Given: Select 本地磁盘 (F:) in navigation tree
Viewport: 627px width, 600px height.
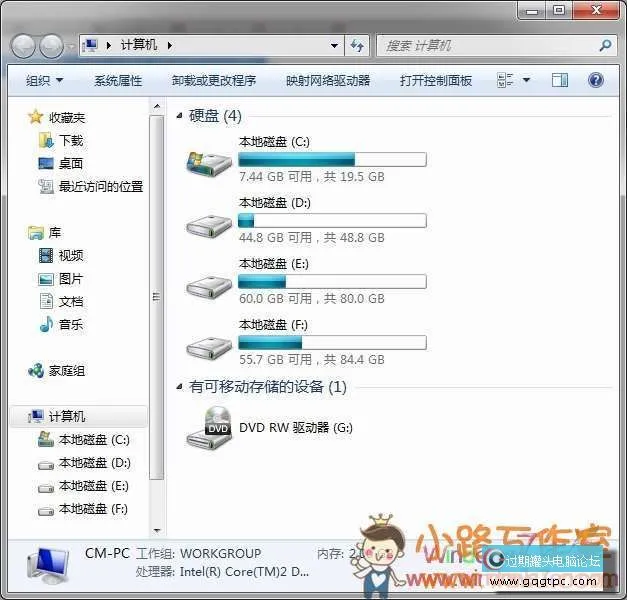Looking at the screenshot, I should click(x=93, y=509).
